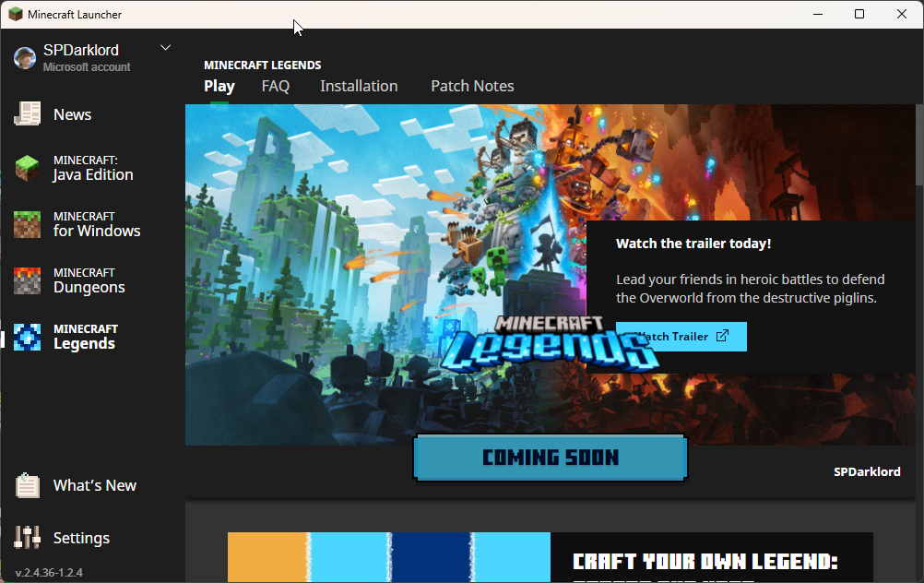Switch to the Play tab
The width and height of the screenshot is (924, 583).
219,86
